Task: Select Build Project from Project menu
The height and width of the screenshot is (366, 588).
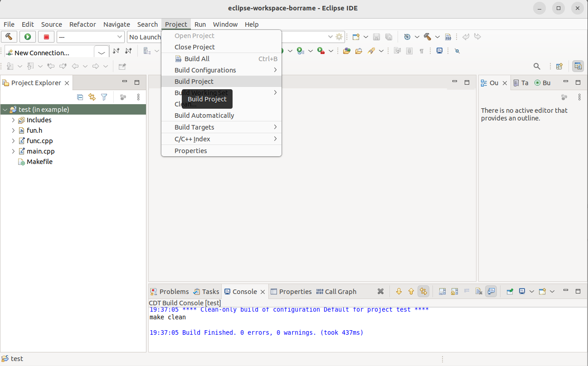Action: pyautogui.click(x=194, y=82)
